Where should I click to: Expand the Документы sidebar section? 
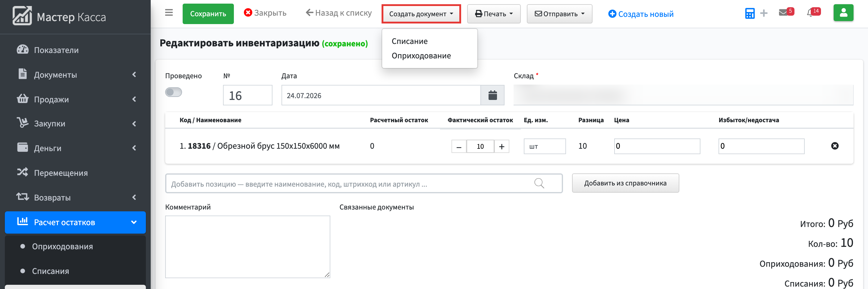point(75,75)
